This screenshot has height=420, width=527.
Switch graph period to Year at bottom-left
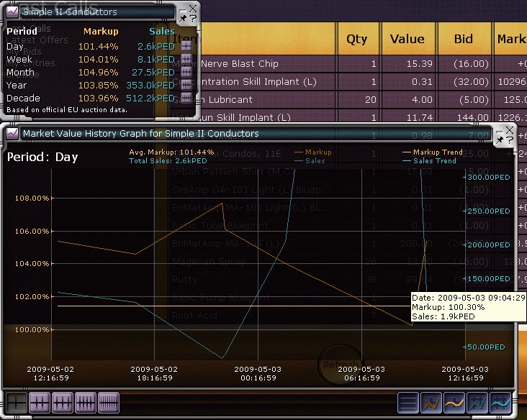pos(85,403)
